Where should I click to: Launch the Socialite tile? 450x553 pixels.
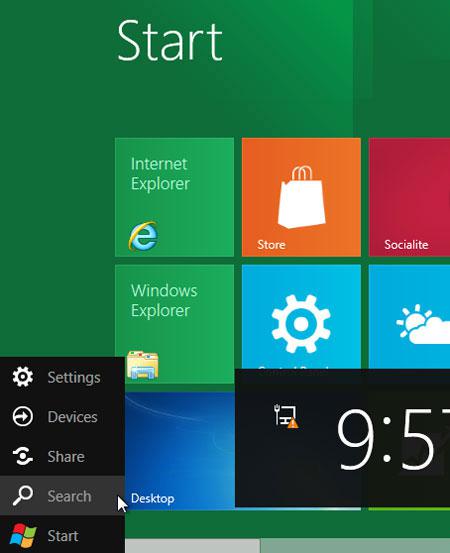[x=409, y=197]
